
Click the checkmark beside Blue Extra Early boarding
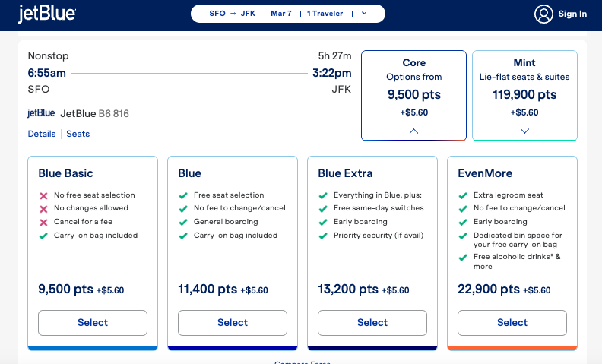(323, 223)
